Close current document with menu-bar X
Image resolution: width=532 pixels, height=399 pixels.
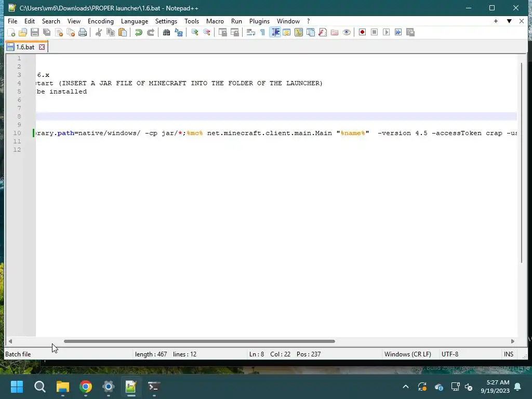tap(522, 21)
